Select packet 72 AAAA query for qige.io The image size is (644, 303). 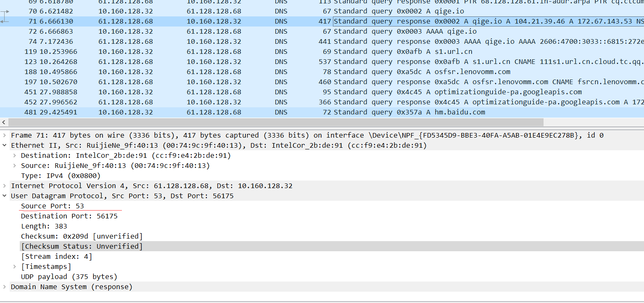click(322, 32)
